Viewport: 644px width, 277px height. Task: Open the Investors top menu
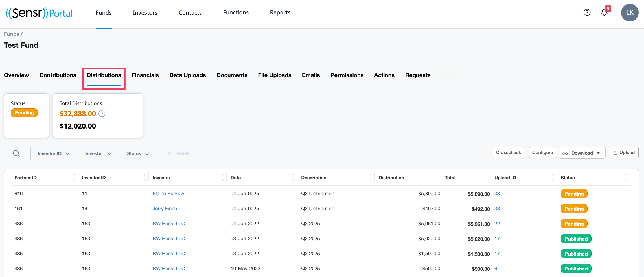[x=145, y=13]
